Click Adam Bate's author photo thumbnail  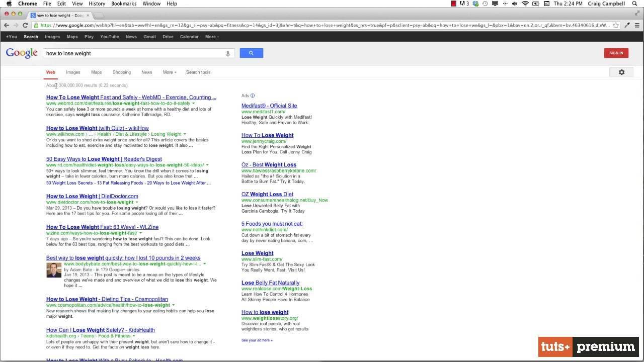click(54, 270)
